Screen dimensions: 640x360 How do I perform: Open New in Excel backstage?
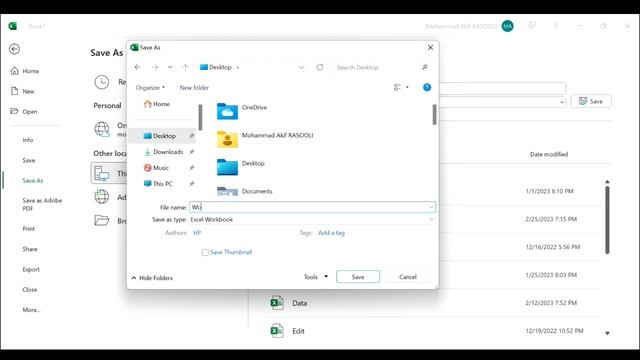click(23, 91)
